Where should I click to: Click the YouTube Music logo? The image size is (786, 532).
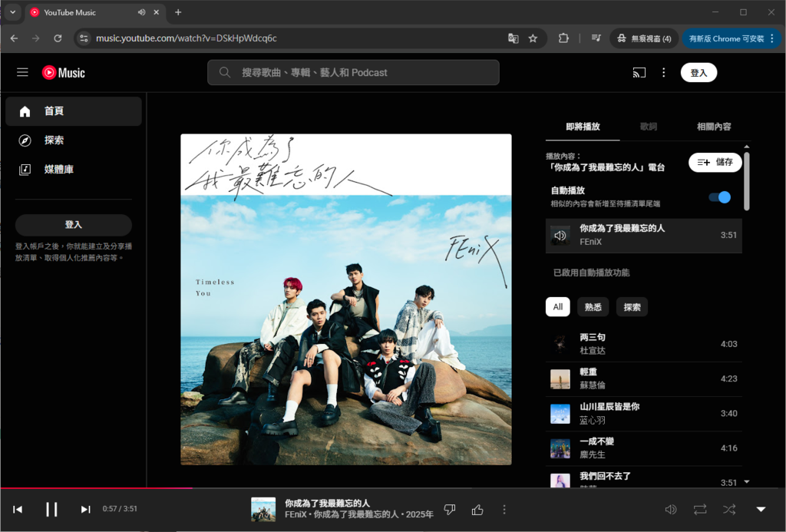(64, 73)
